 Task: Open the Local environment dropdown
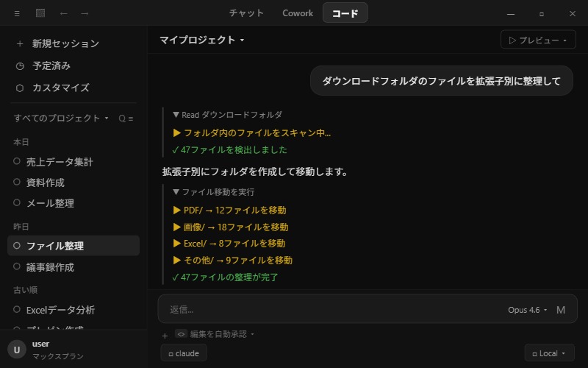tap(549, 353)
